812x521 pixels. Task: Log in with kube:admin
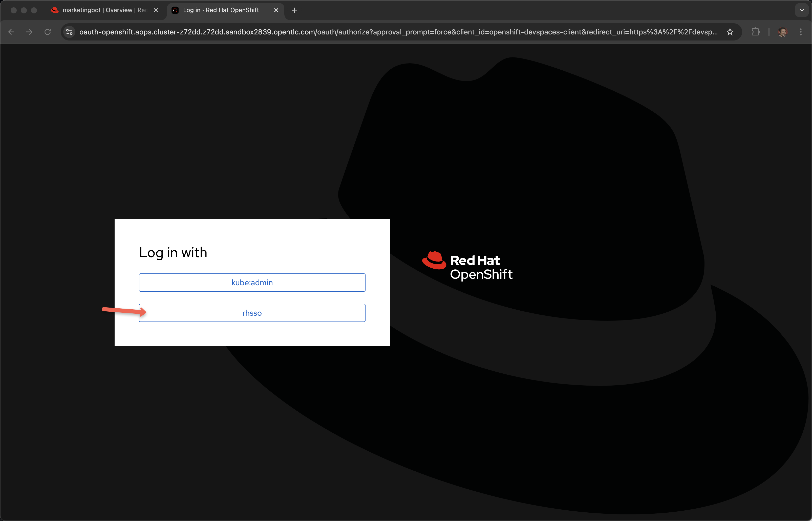pos(252,283)
